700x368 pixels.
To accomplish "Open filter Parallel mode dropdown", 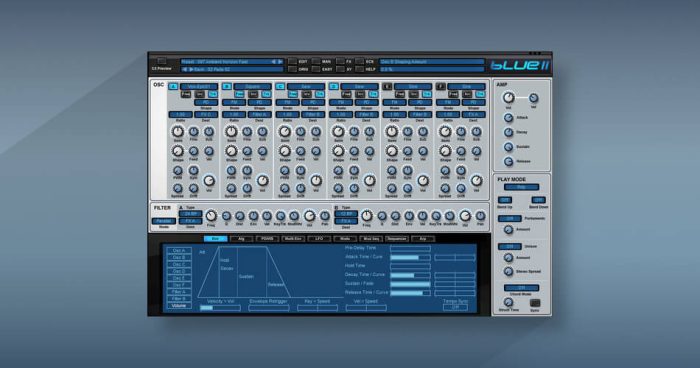I will click(x=164, y=221).
